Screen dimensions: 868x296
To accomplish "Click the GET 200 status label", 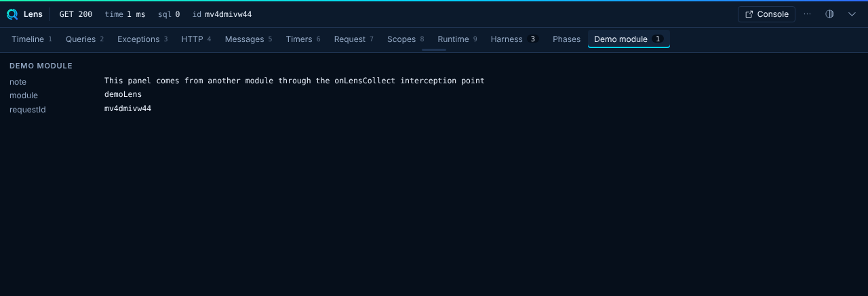I will pos(76,14).
